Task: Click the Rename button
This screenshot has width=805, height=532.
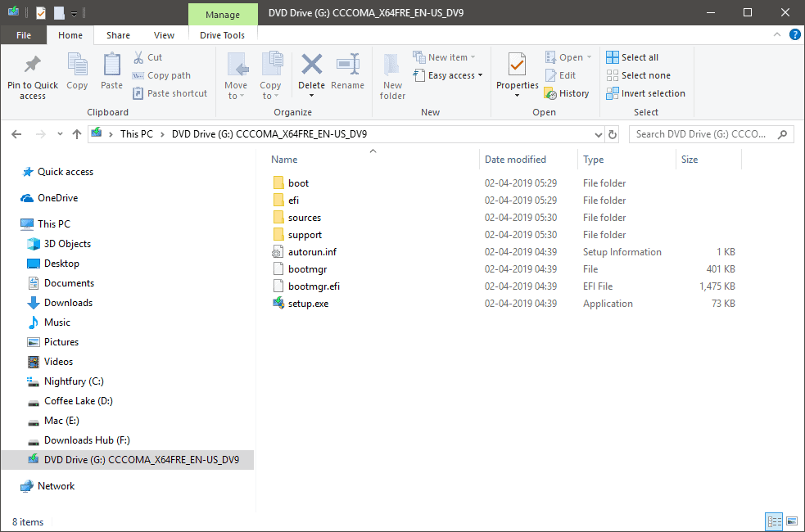Action: [x=347, y=71]
